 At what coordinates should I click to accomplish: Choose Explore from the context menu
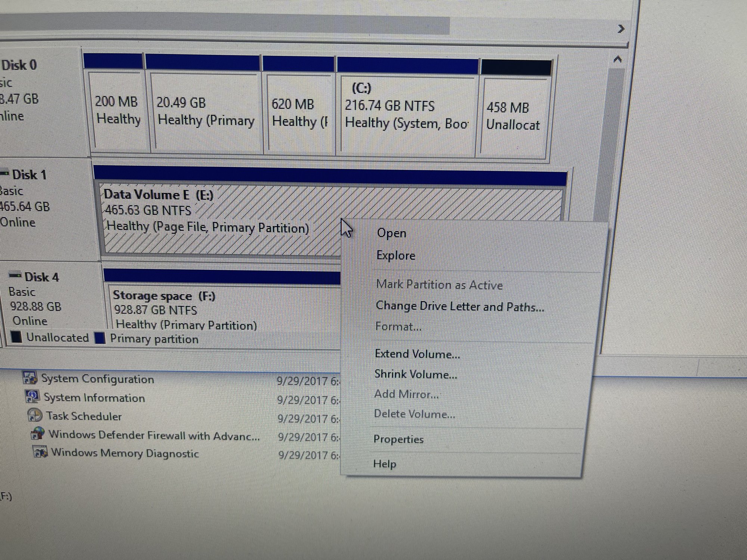coord(396,256)
